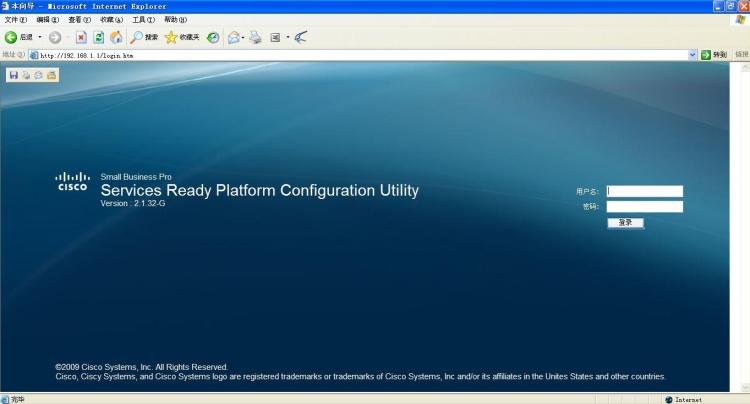Open Favorites with the star icon
This screenshot has width=750, height=404.
click(x=171, y=37)
